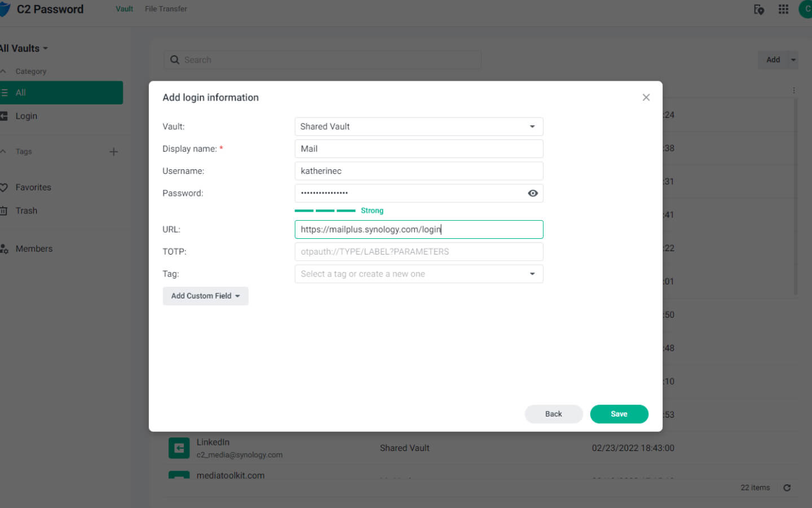Save the Mail login entry
This screenshot has width=812, height=508.
point(619,414)
